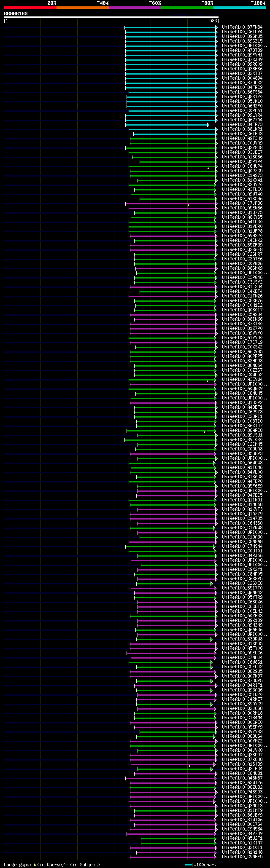Image resolution: width=270 pixels, height=868 pixels.
Task: Select the UniRef100_Q7XJH9 label
Action: [x=242, y=60]
